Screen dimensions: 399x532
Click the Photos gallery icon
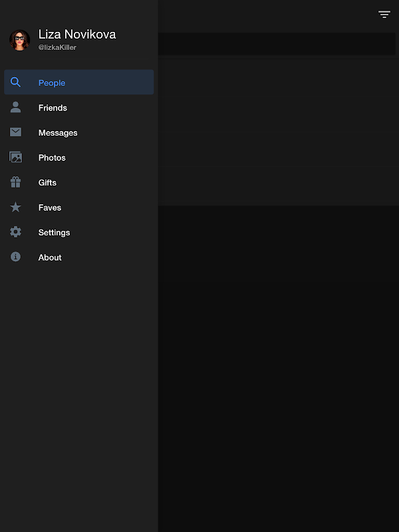(15, 157)
